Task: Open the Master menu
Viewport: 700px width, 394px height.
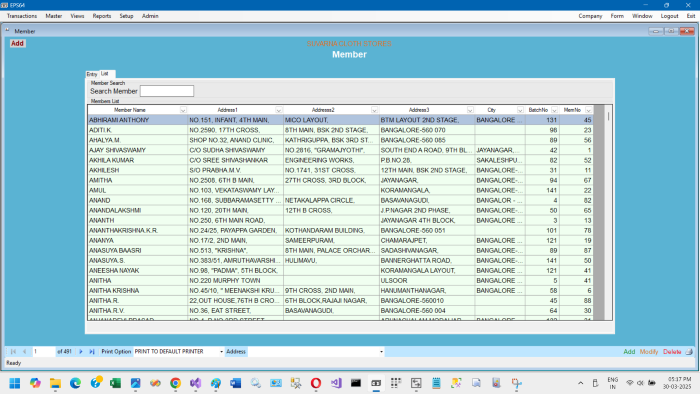Action: click(54, 16)
